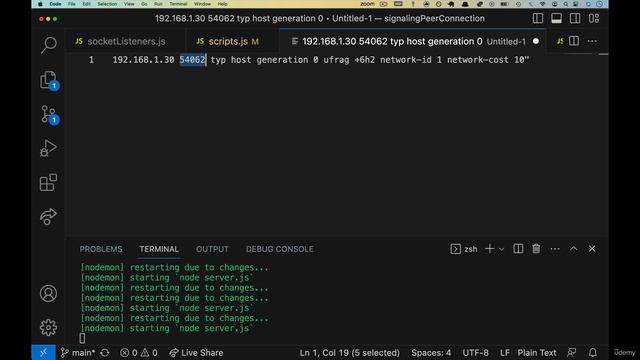
Task: Open the OUTPUT panel tab
Action: tap(212, 249)
